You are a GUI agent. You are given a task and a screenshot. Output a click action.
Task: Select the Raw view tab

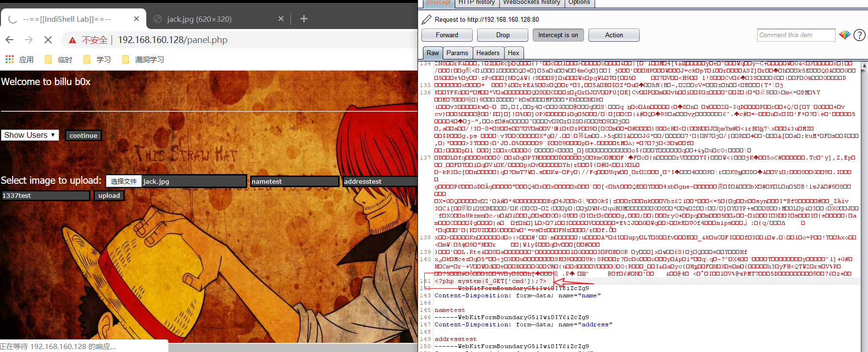coord(433,53)
